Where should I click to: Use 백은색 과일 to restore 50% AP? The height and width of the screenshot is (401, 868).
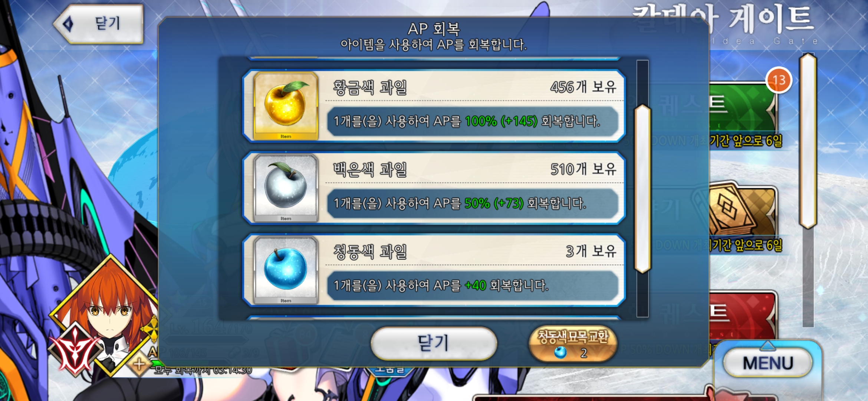point(434,188)
